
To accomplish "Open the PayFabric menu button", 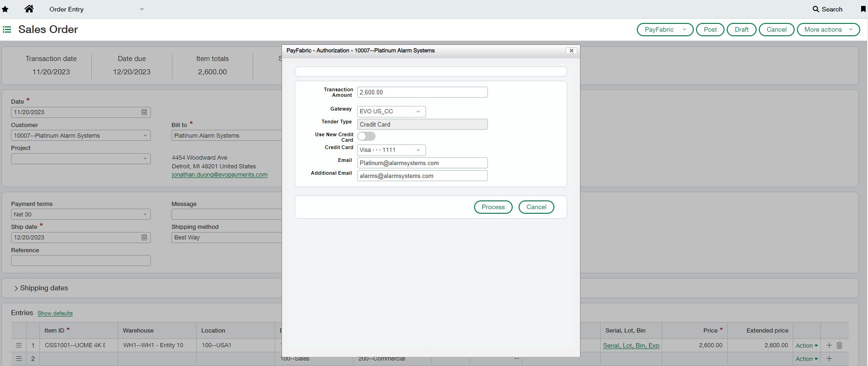I will tap(665, 29).
